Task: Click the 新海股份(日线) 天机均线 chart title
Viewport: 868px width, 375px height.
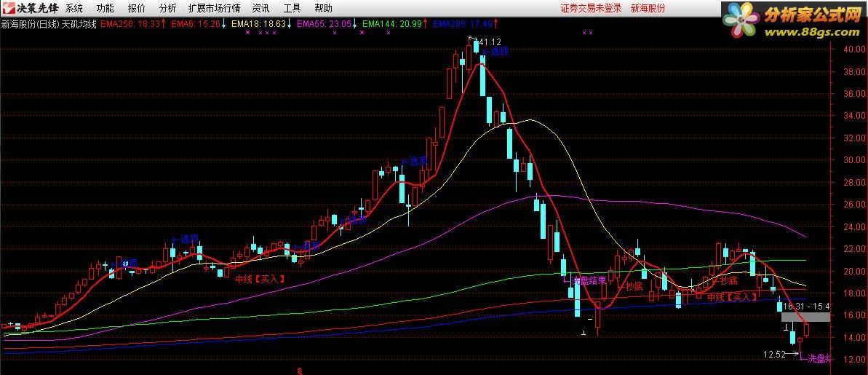Action: tap(49, 24)
